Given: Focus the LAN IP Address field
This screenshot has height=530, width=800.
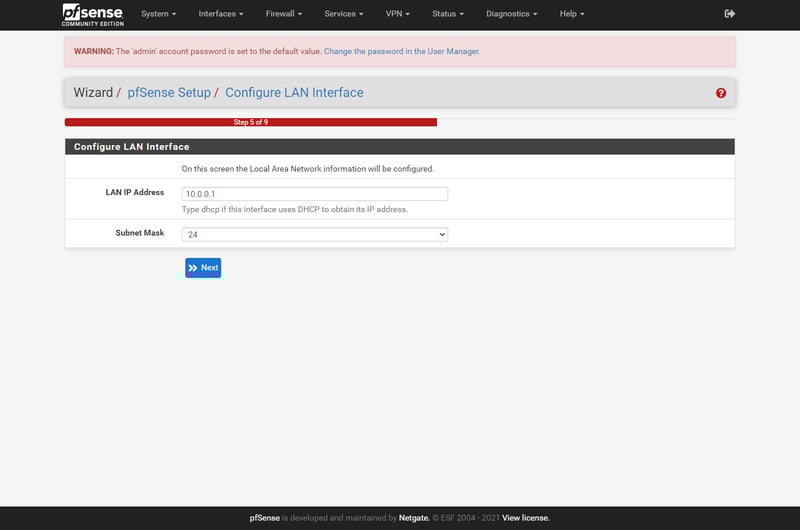Looking at the screenshot, I should pyautogui.click(x=315, y=194).
